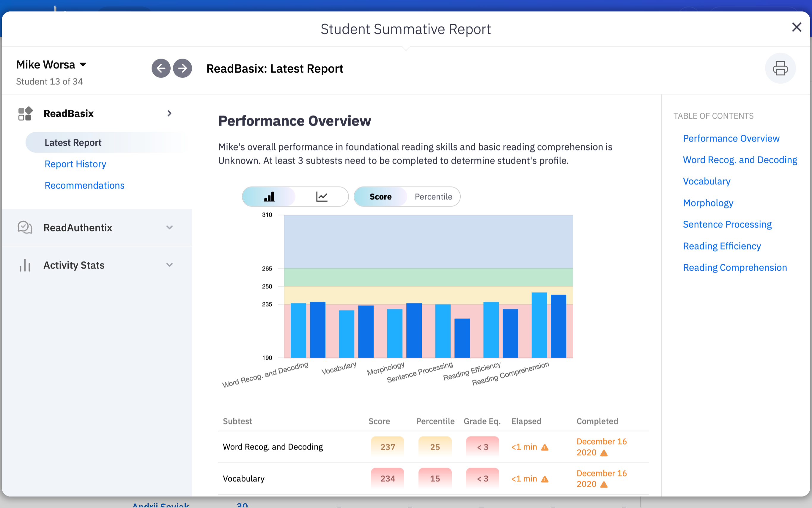Jump to Word Recog. and Decoding section
Viewport: 812px width, 508px height.
(740, 160)
